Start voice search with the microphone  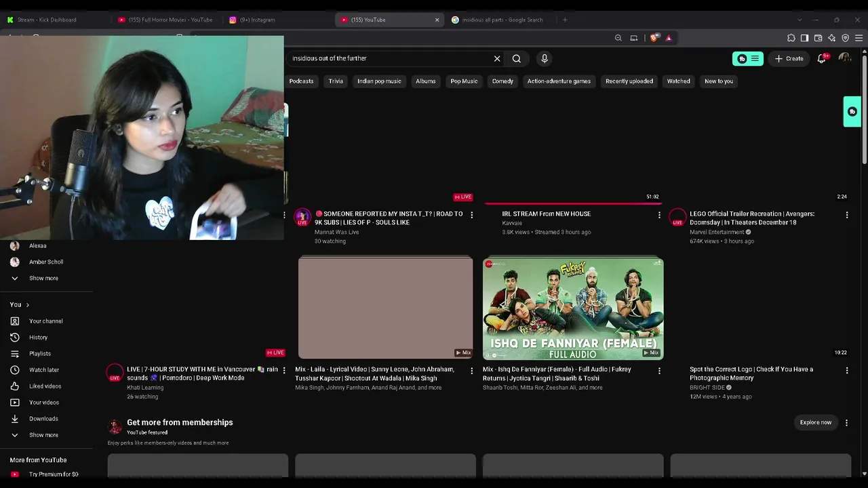tap(545, 59)
